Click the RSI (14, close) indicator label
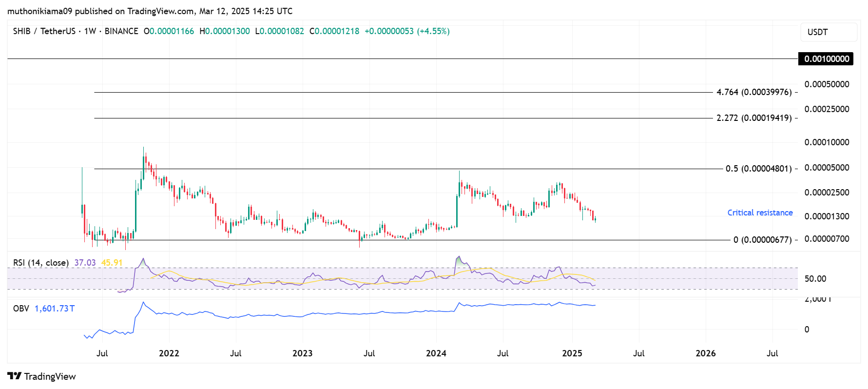Screen dimensions: 868x389 pyautogui.click(x=41, y=263)
